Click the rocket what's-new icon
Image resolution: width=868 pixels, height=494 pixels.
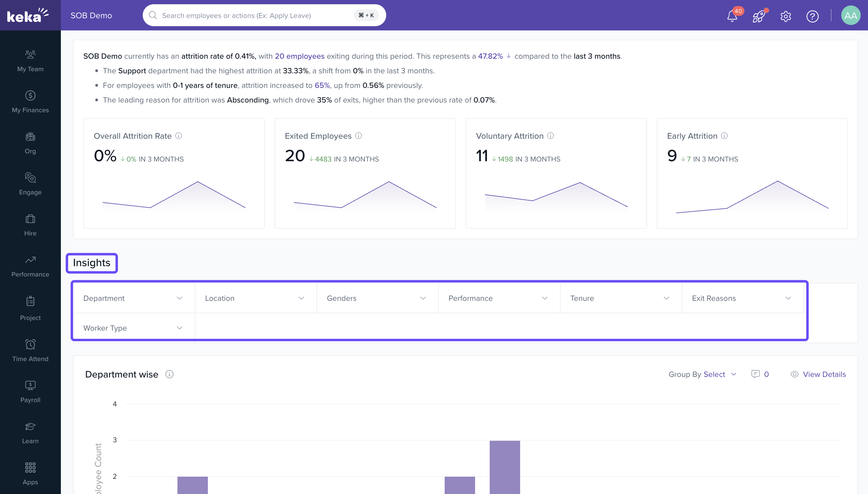coord(758,16)
